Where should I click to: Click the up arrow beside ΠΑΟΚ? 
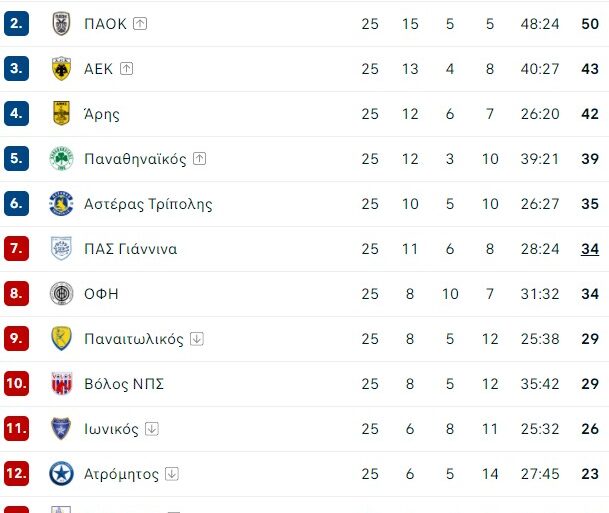click(140, 24)
